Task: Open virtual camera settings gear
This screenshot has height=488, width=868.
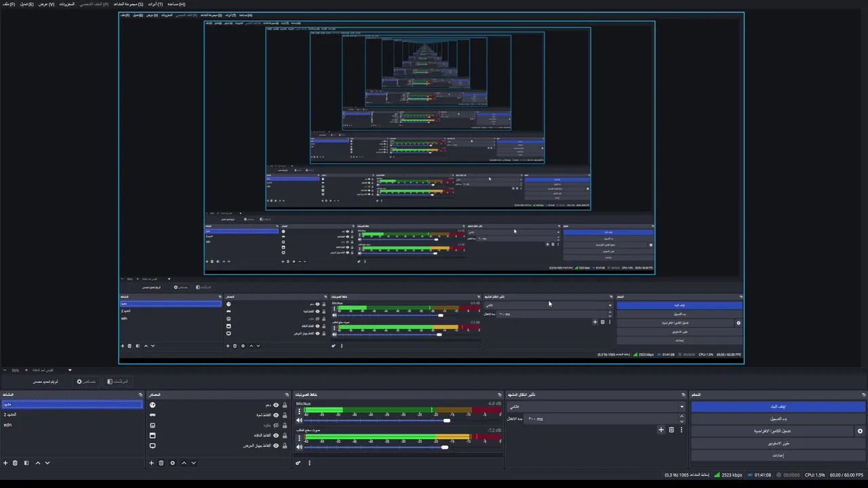Action: tap(860, 431)
